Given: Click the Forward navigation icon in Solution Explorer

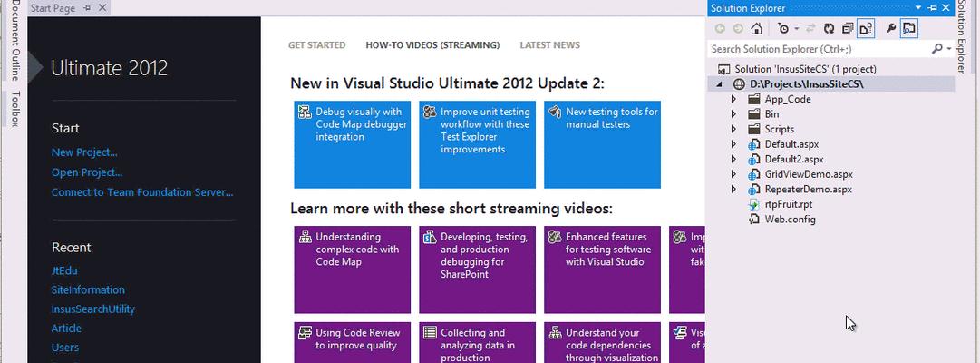Looking at the screenshot, I should tap(738, 28).
